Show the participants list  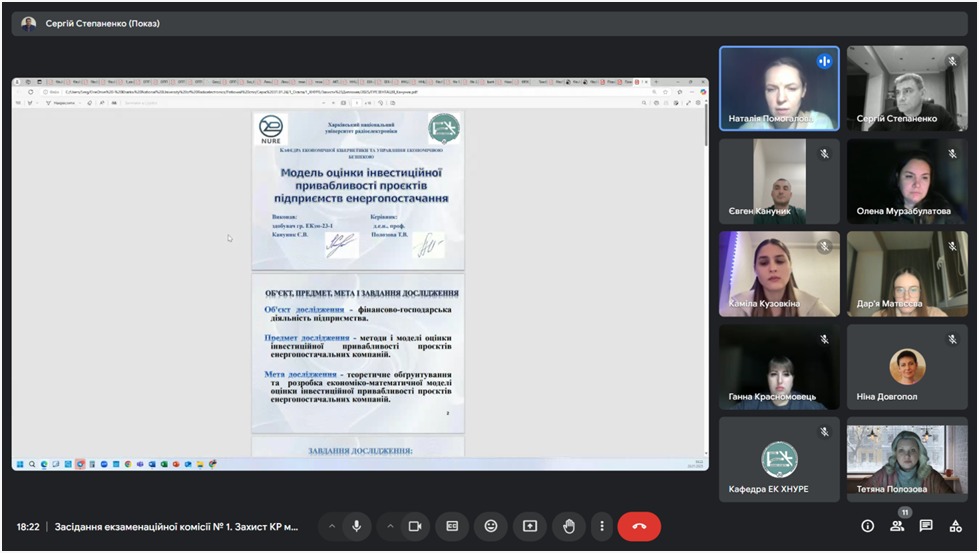tap(897, 526)
